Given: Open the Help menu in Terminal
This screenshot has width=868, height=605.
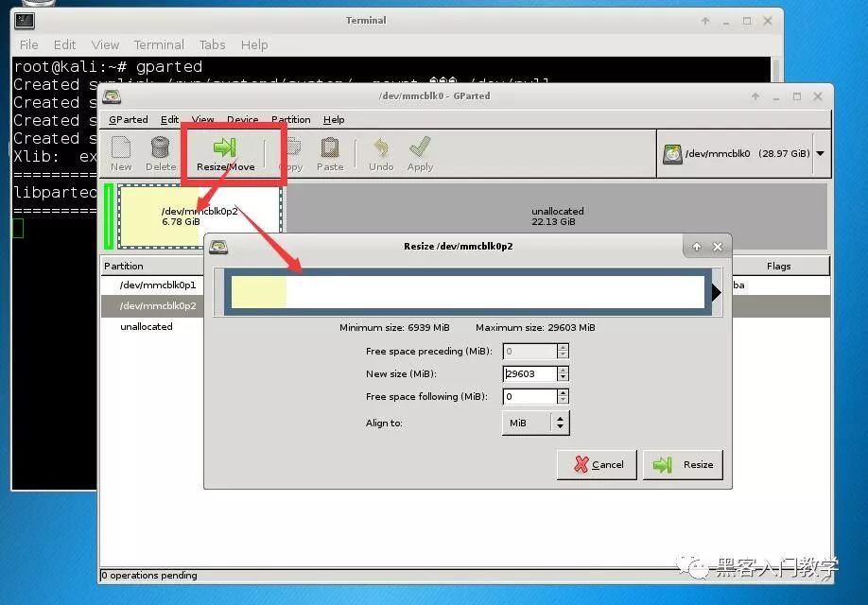Looking at the screenshot, I should coord(254,44).
